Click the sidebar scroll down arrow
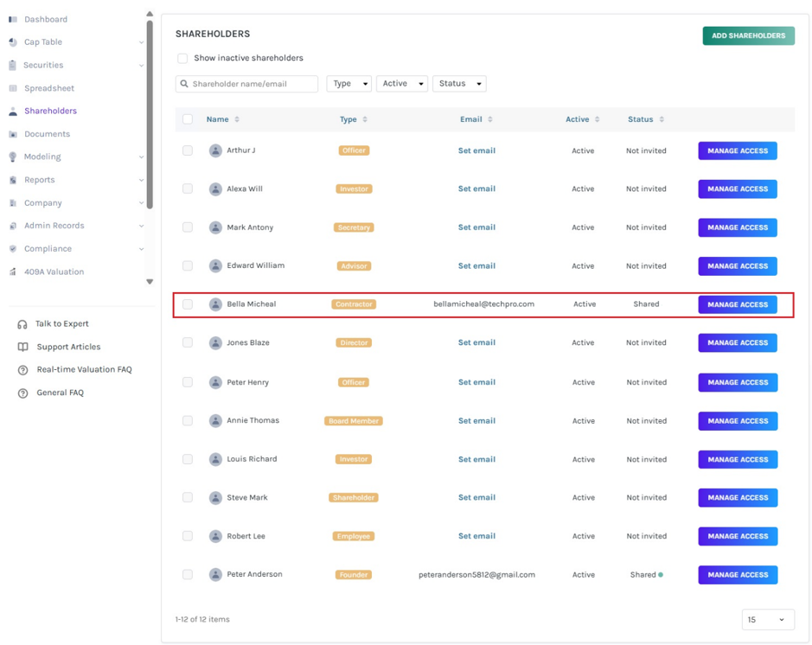Viewport: 812px width, 645px height. (150, 282)
